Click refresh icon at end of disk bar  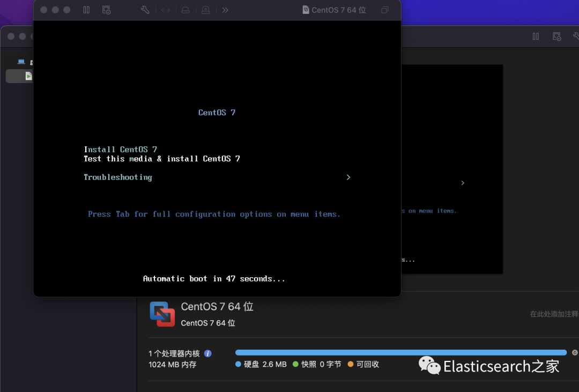[575, 352]
